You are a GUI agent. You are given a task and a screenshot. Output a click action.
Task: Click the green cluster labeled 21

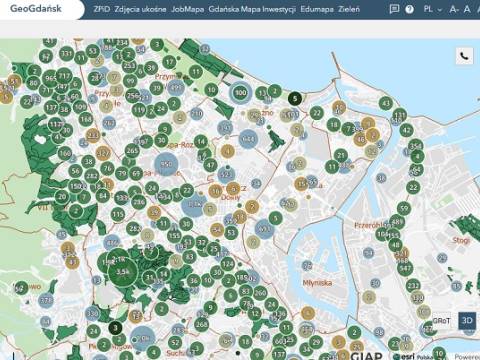[341, 155]
